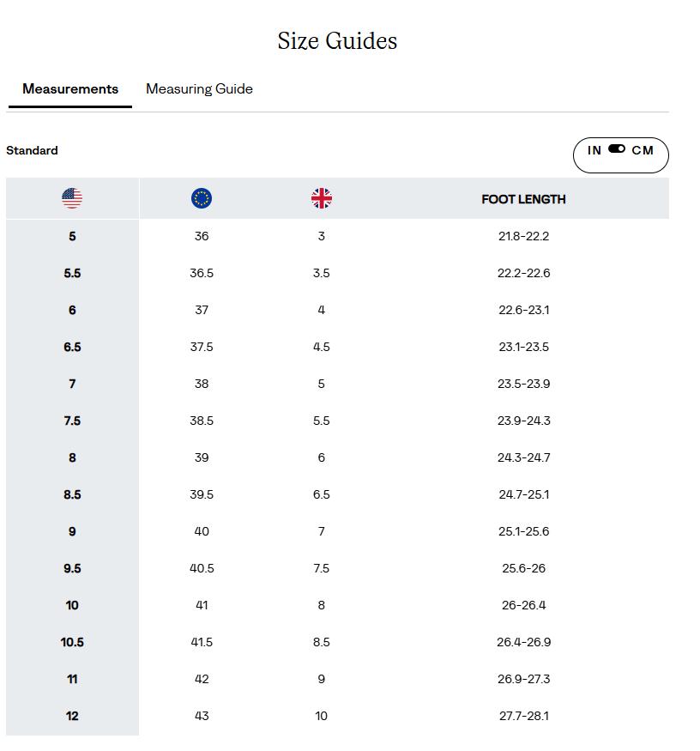This screenshot has height=751, width=700.
Task: Click EU size 41.5 cell
Action: tap(202, 642)
